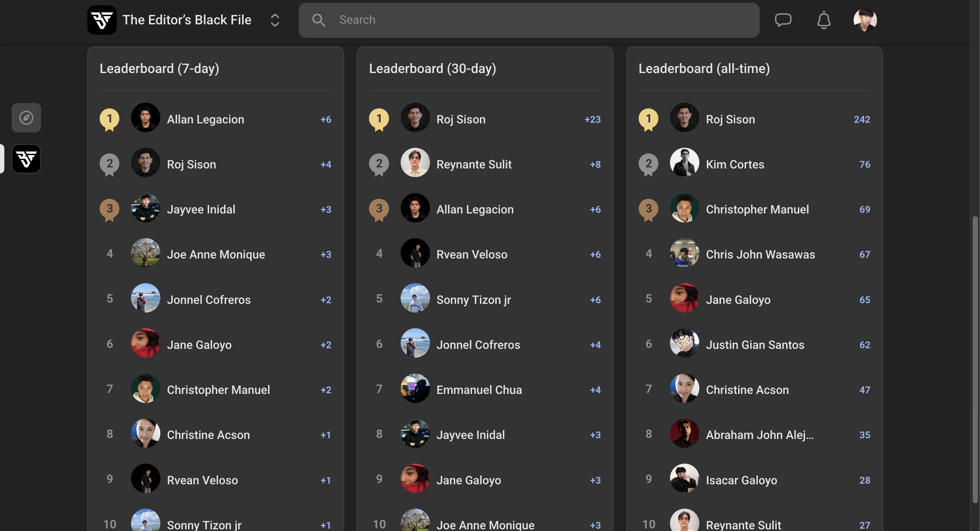
Task: Select Justin Gian Santos in all-time leaderboard
Action: [x=755, y=345]
